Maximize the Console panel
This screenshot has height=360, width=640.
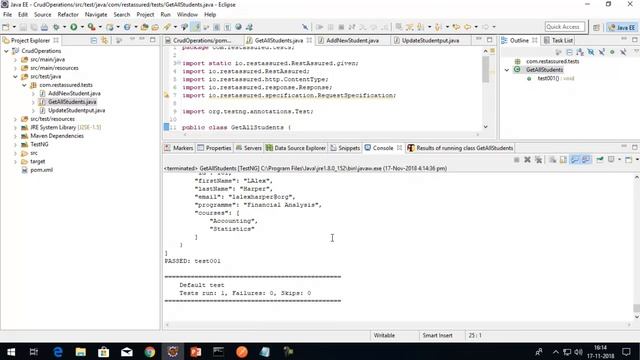(635, 147)
